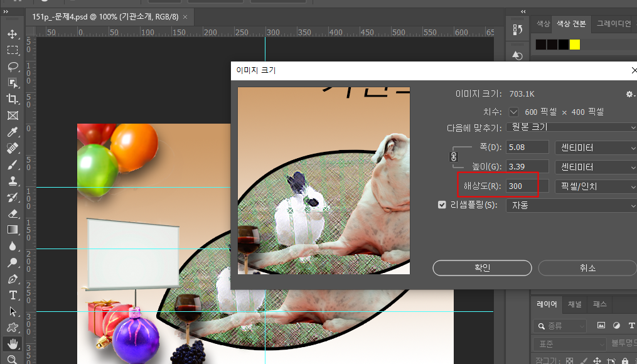Select the Blur tool

pos(12,247)
